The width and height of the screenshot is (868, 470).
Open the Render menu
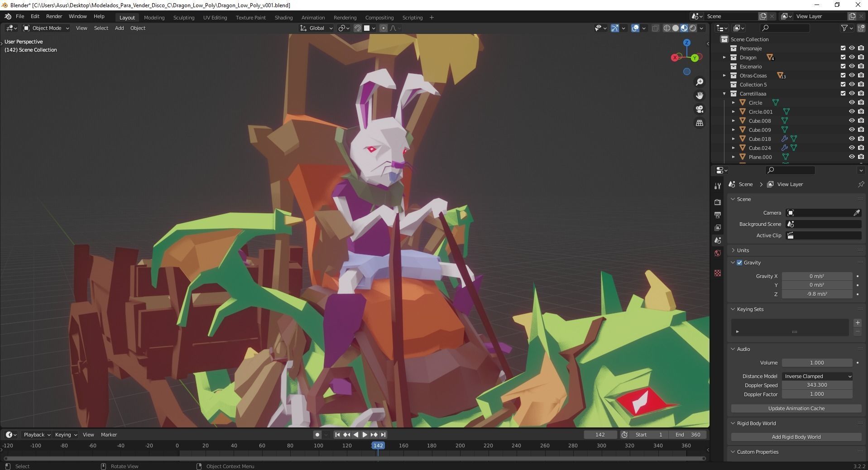pos(54,16)
